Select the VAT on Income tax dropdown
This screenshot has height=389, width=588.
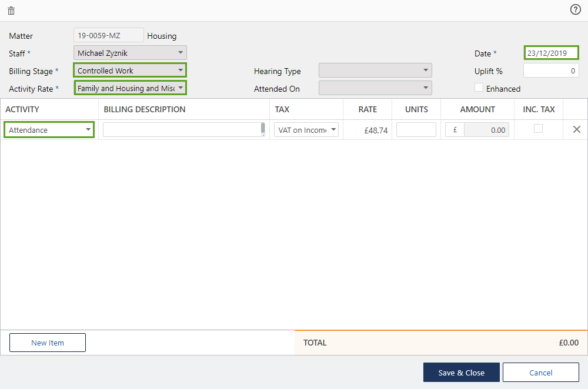tap(306, 130)
